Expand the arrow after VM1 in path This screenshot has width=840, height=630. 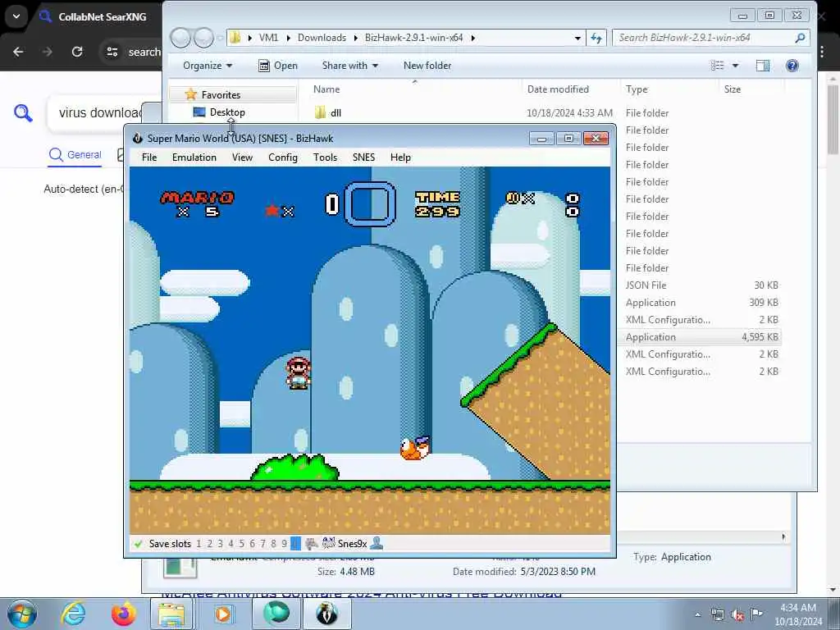point(288,38)
